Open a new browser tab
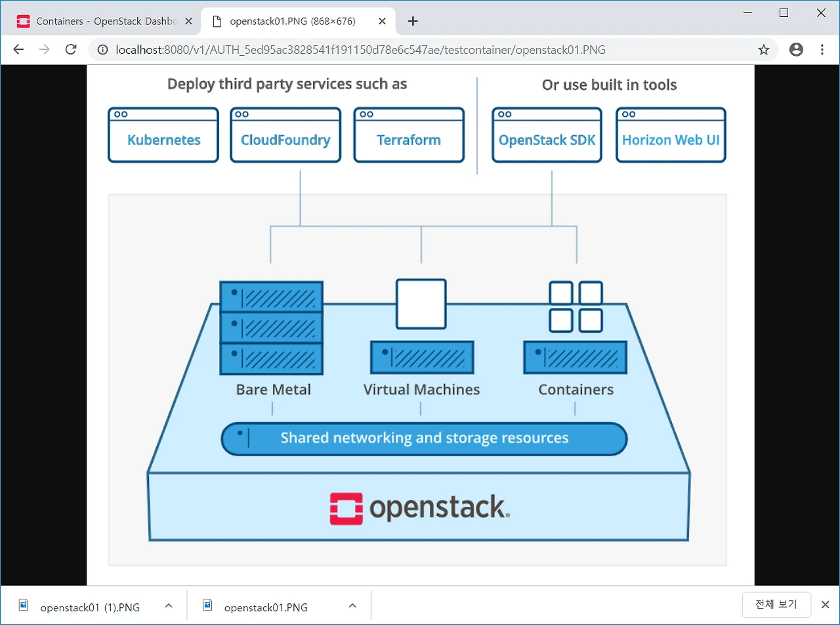Viewport: 840px width, 625px height. (413, 21)
